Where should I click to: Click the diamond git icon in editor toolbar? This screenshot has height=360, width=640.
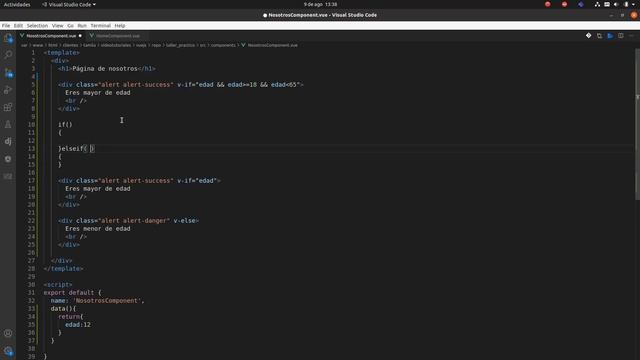(x=588, y=36)
